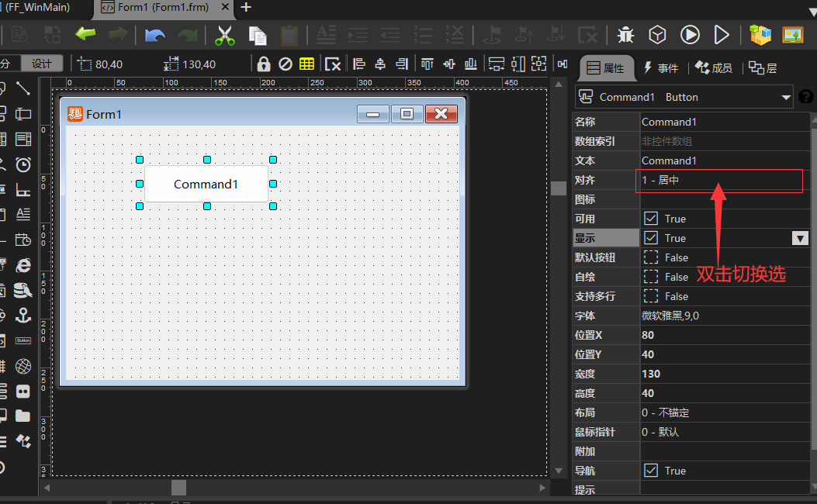The height and width of the screenshot is (504, 817).
Task: Select the alarm clock timer control
Action: click(23, 164)
